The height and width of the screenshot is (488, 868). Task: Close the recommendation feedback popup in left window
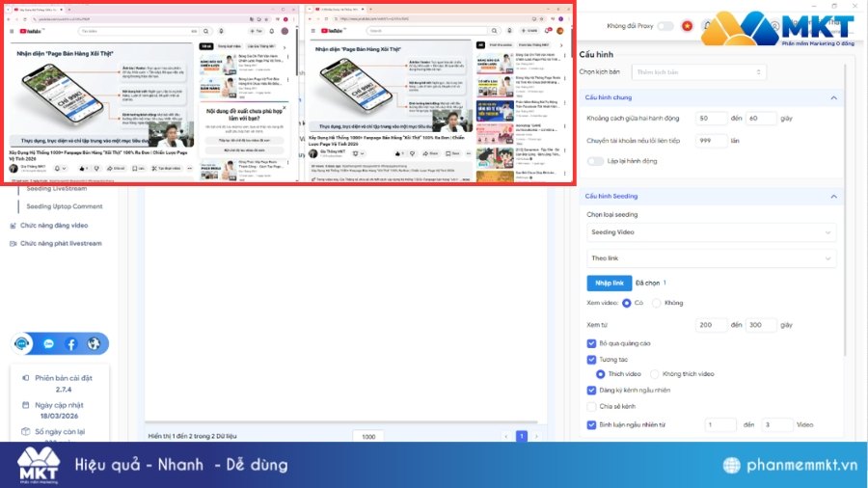(285, 107)
